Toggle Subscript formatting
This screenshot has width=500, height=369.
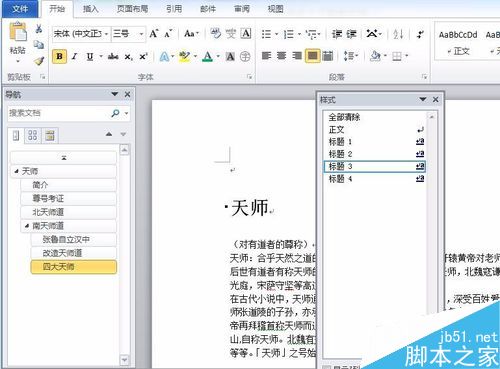[x=128, y=57]
